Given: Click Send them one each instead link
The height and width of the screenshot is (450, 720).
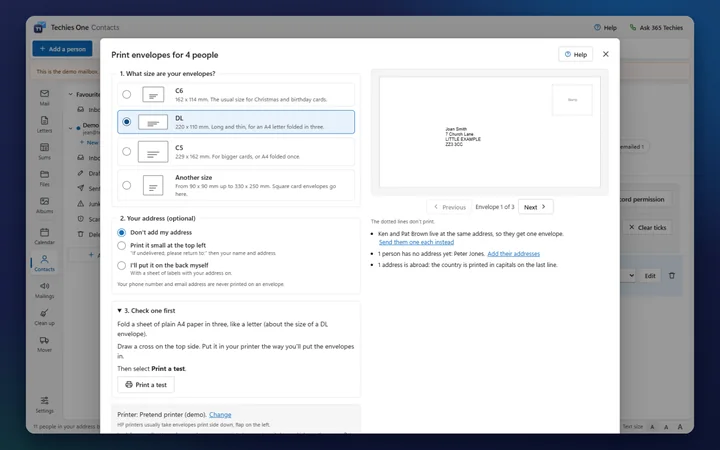Looking at the screenshot, I should pyautogui.click(x=416, y=242).
